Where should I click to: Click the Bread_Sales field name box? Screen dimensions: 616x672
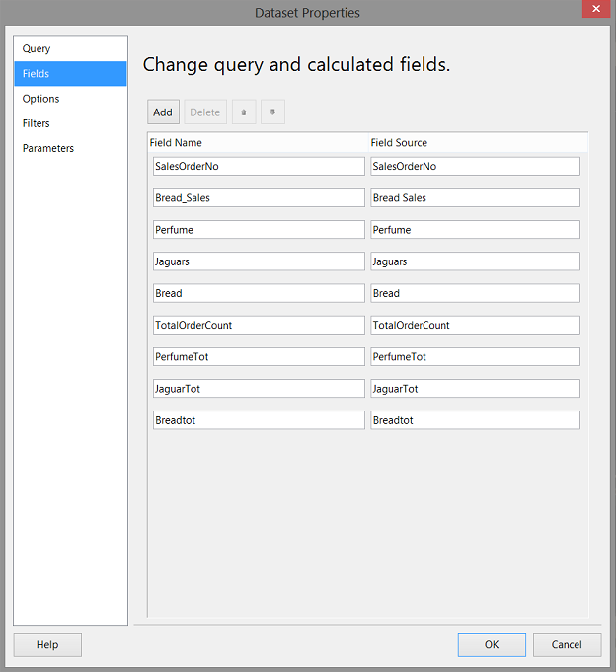click(x=258, y=197)
